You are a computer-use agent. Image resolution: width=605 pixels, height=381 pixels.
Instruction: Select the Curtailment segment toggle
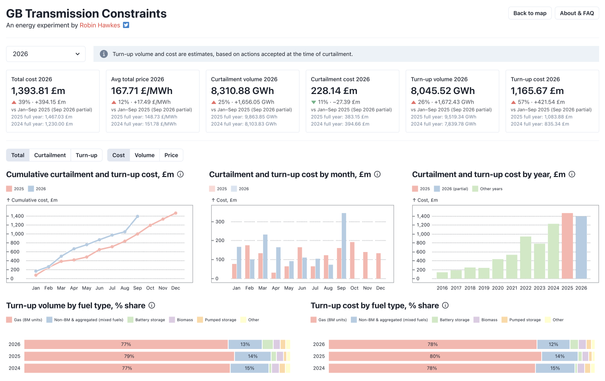coord(50,155)
